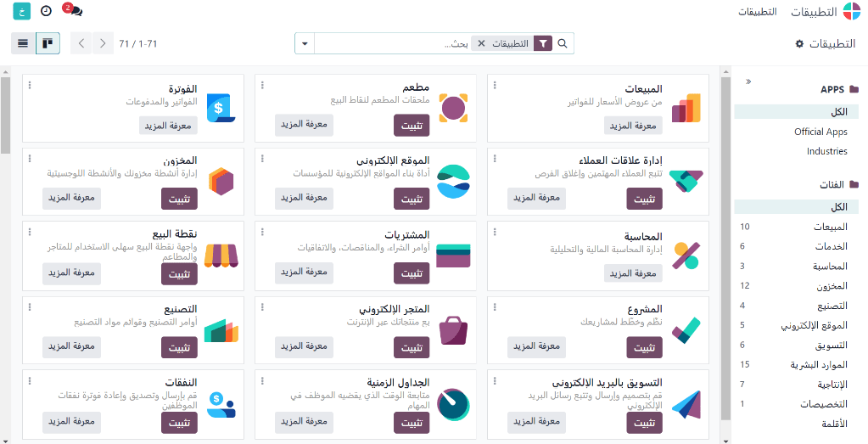The width and height of the screenshot is (868, 444).
Task: Click the Odoo apps home logo
Action: pos(851,12)
